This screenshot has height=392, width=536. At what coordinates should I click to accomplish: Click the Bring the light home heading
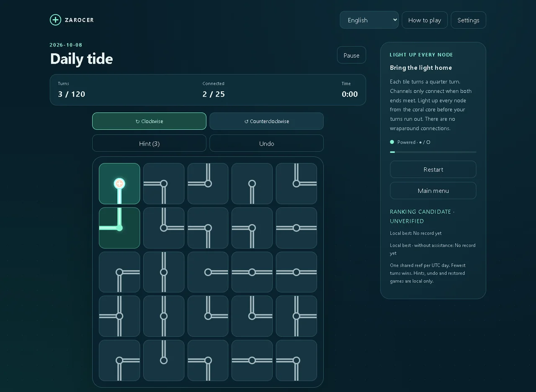[421, 68]
